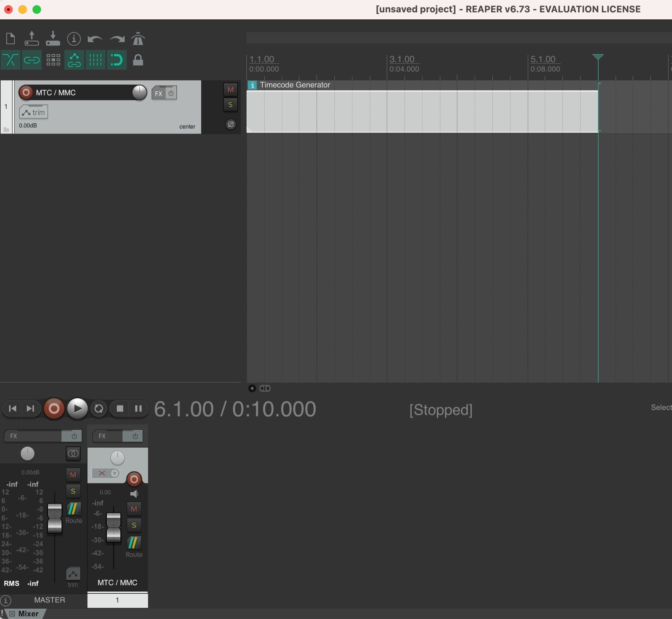672x619 pixels.
Task: Adjust master pan knob in mixer
Action: click(x=27, y=454)
